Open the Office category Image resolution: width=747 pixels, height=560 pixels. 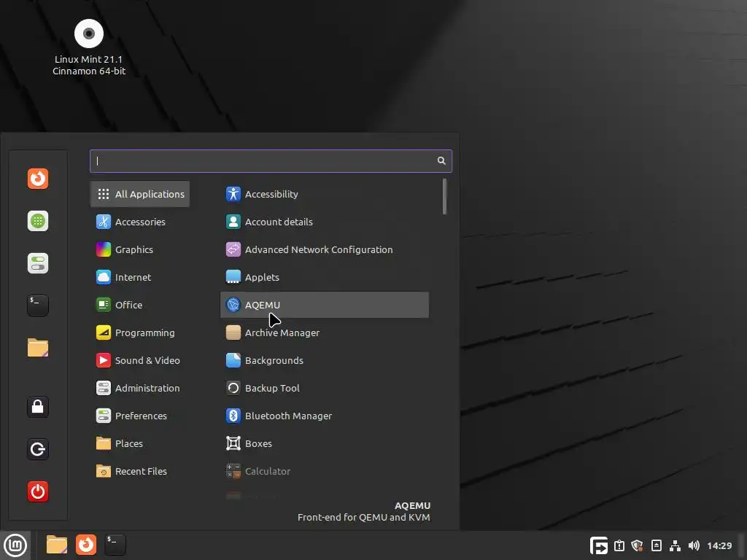[x=140, y=305]
